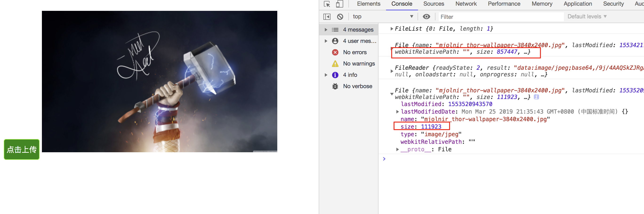Image resolution: width=644 pixels, height=214 pixels.
Task: Expand the FileReader object entry
Action: pos(392,71)
